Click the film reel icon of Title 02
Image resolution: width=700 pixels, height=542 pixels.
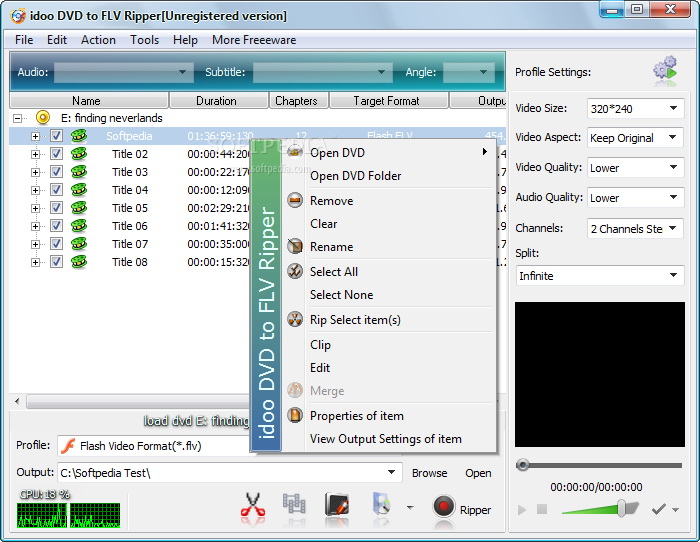tap(79, 154)
